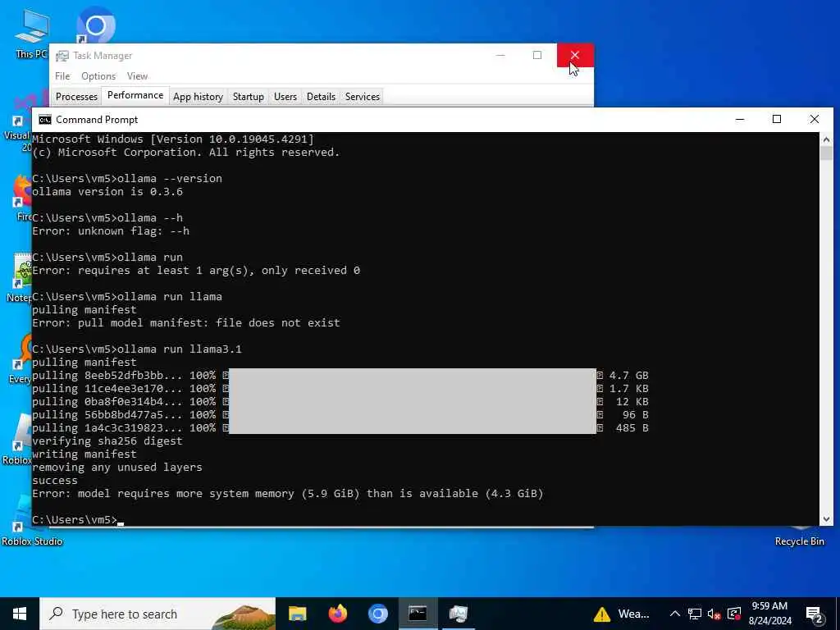This screenshot has width=840, height=630.
Task: Minimize the Command Prompt window
Action: [x=740, y=120]
